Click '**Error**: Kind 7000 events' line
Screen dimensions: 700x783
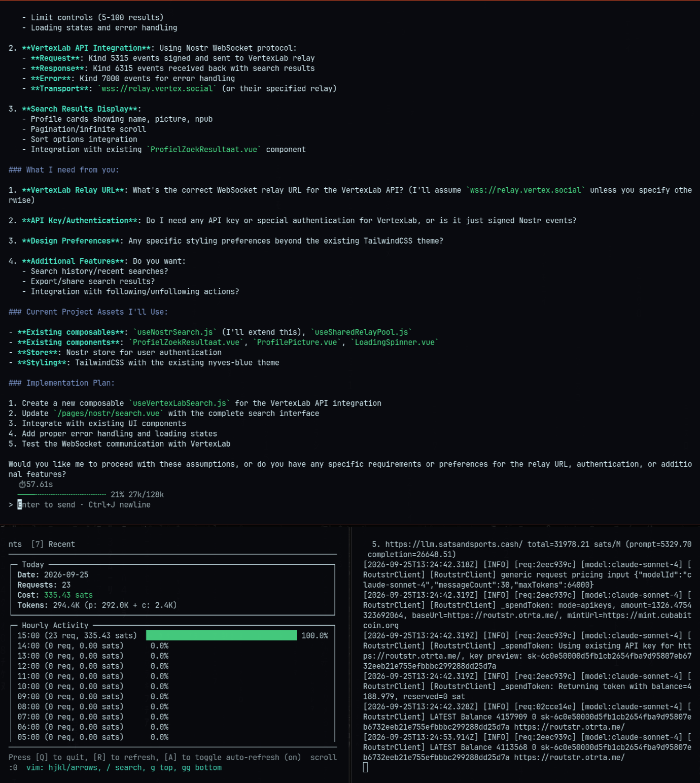point(128,79)
